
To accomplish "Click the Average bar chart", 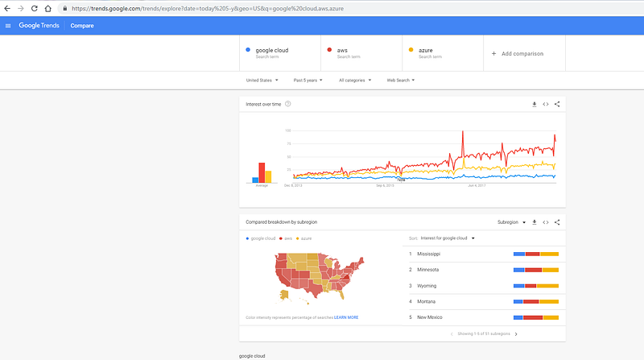I will (x=262, y=172).
